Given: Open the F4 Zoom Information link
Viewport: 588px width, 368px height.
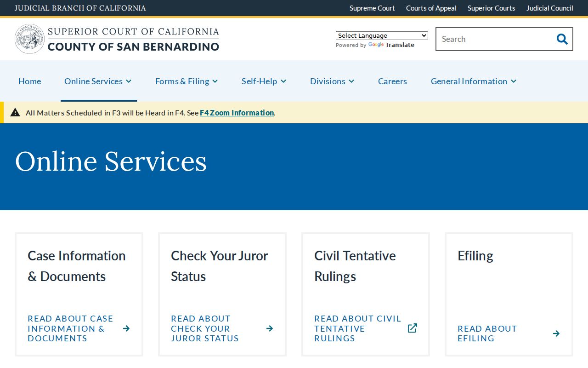Looking at the screenshot, I should pos(237,113).
